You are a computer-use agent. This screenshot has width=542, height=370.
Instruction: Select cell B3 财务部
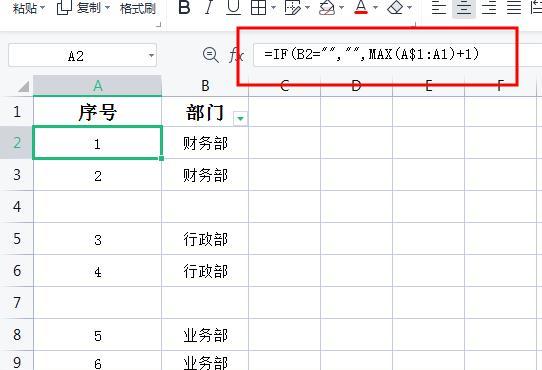(205, 175)
